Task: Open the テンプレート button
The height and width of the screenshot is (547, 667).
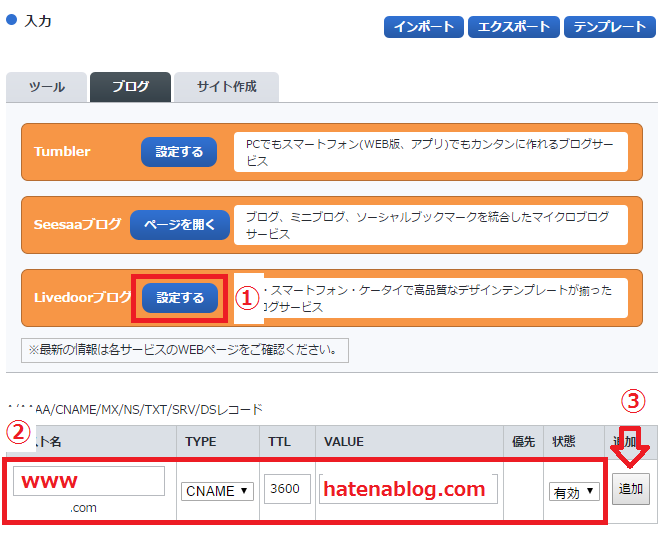Action: tap(610, 27)
